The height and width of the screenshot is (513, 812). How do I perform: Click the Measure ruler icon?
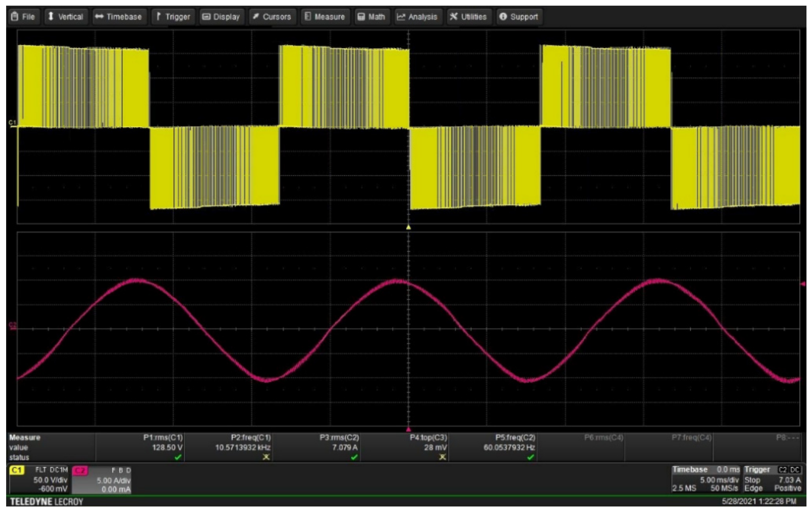308,16
